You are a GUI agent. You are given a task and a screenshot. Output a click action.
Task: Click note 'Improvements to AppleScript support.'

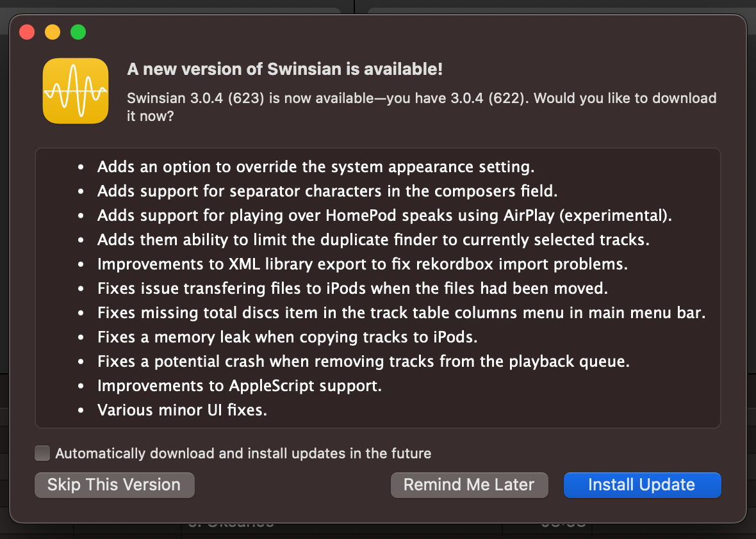click(x=240, y=386)
